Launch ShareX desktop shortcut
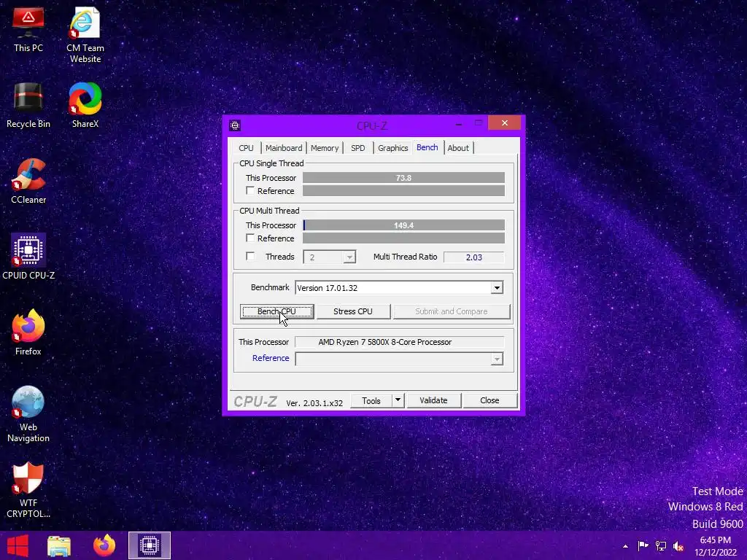Image resolution: width=747 pixels, height=560 pixels. pos(85,105)
